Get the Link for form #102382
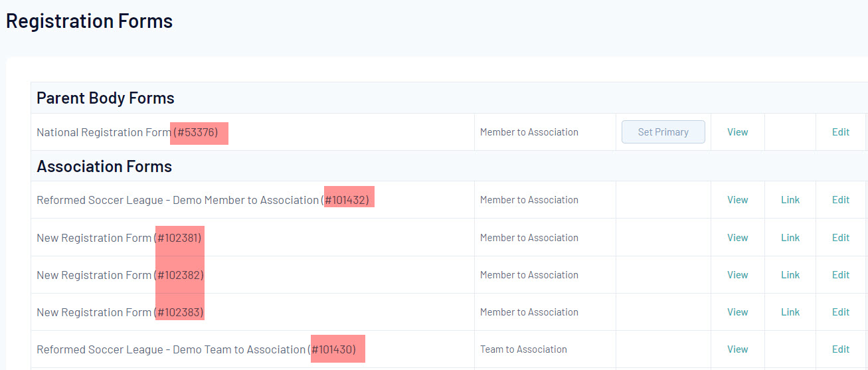This screenshot has height=370, width=868. [x=790, y=275]
